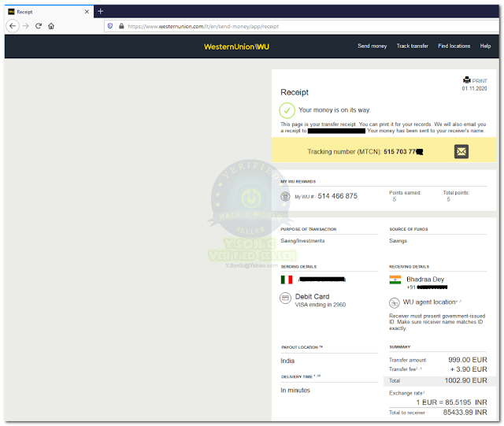Image resolution: width=504 pixels, height=426 pixels.
Task: Open Track transfer in the navigation
Action: 413,46
